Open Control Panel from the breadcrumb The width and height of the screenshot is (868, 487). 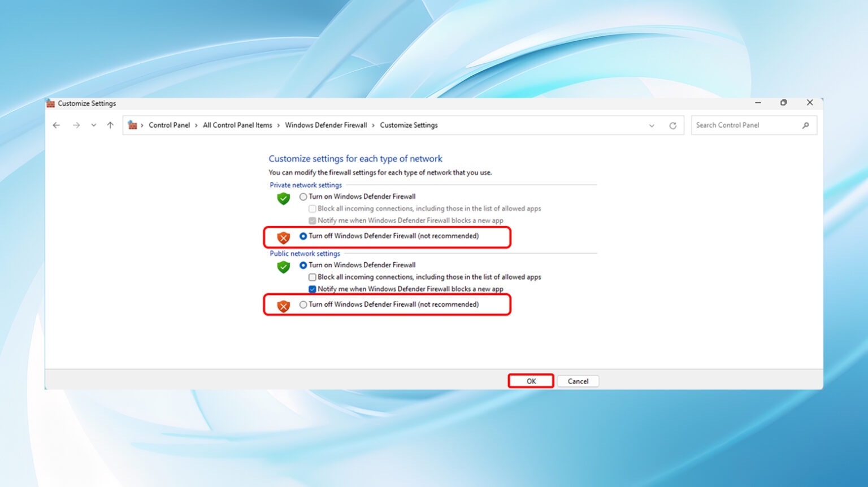coord(169,125)
